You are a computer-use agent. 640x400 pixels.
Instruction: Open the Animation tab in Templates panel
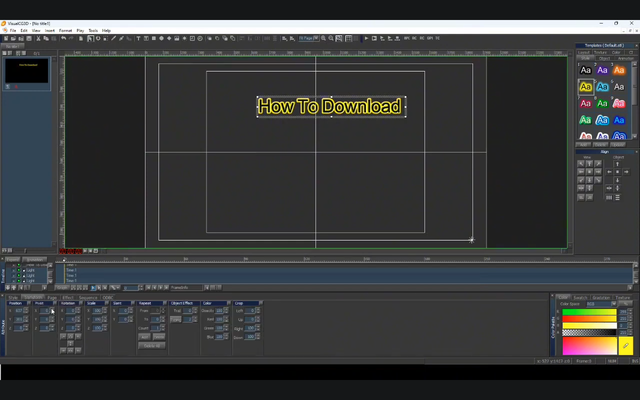click(x=625, y=58)
